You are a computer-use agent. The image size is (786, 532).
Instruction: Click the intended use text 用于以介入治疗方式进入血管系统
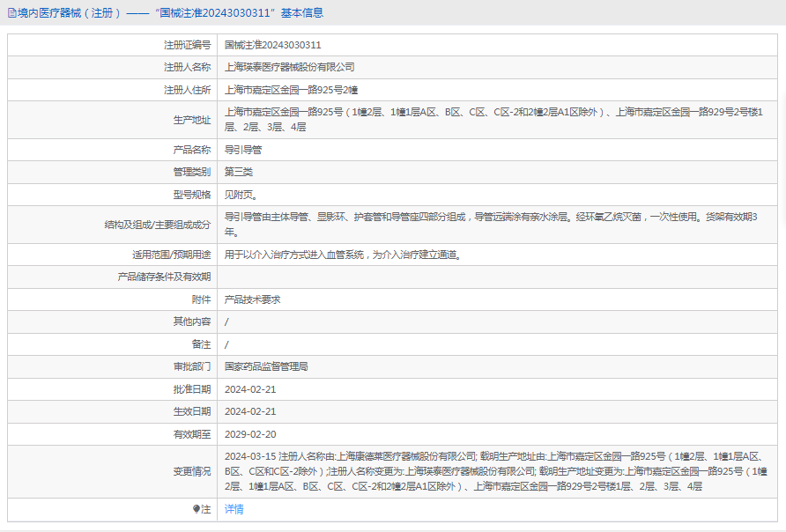click(x=344, y=255)
